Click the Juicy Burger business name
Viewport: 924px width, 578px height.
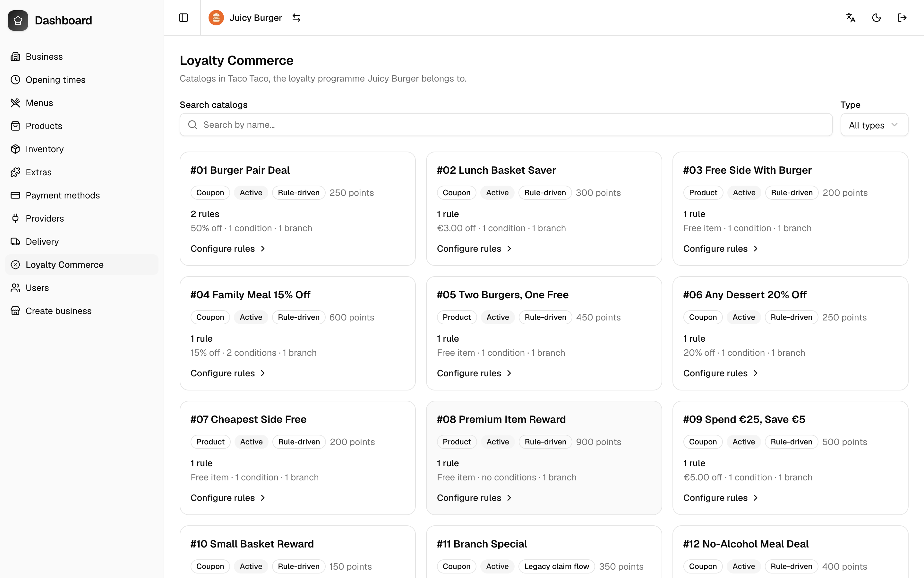coord(255,18)
